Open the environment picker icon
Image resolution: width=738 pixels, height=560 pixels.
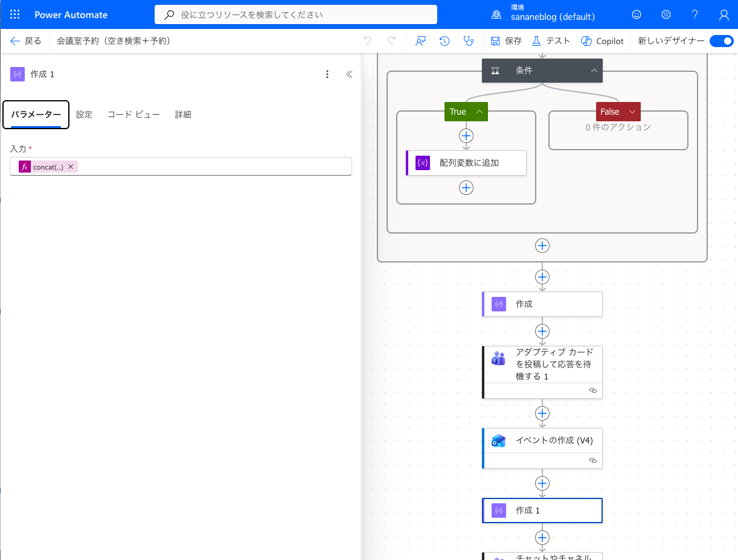[496, 14]
